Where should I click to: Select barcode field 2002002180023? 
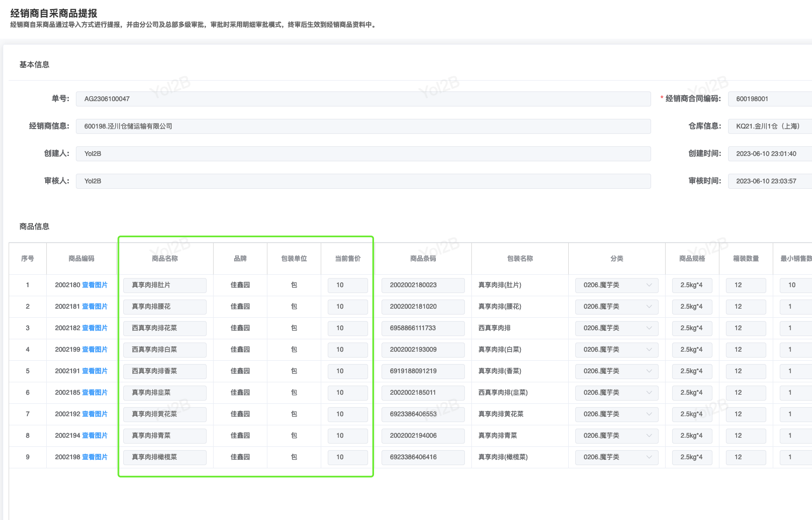click(423, 285)
